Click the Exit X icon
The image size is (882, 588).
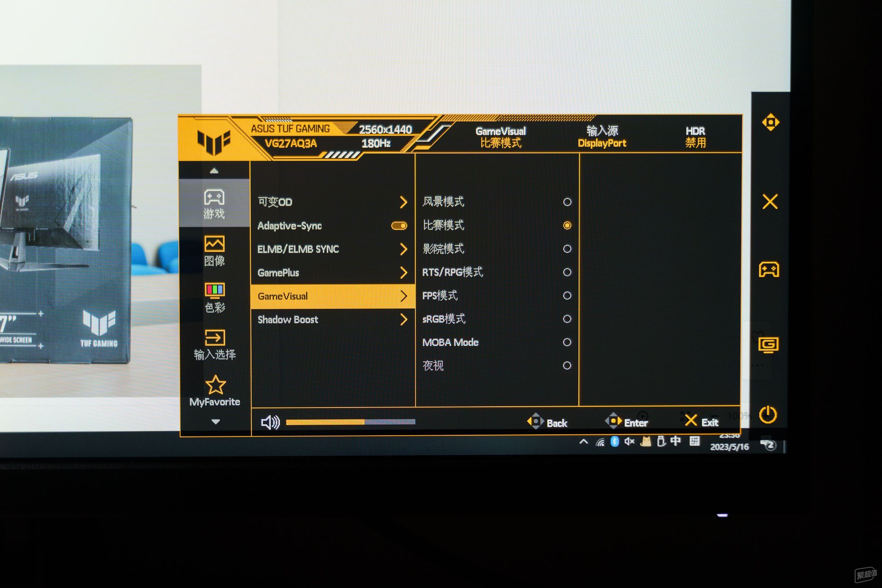point(690,420)
